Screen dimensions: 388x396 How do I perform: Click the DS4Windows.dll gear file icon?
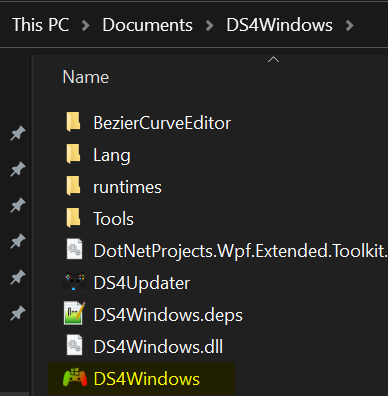coord(74,345)
